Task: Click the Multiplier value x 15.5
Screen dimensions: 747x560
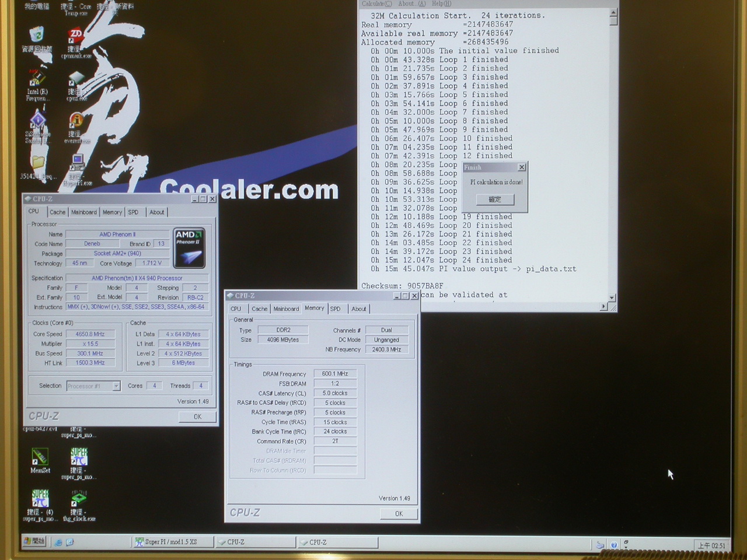Action: click(90, 344)
